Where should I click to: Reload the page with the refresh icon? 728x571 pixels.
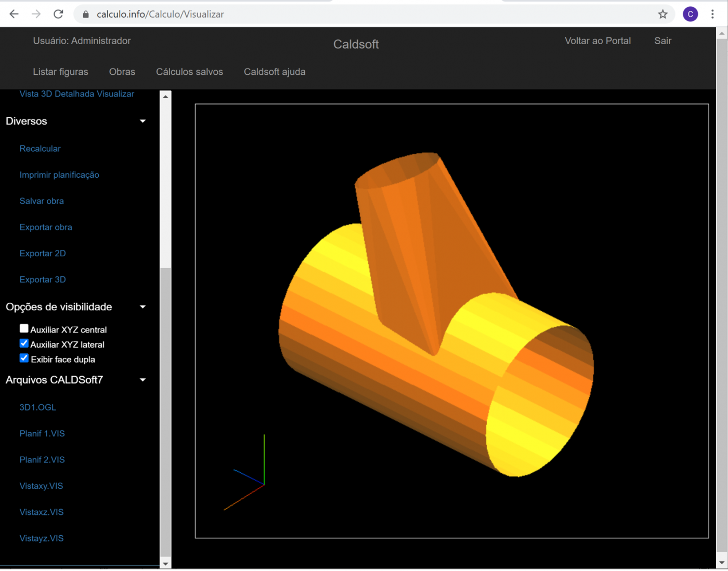coord(58,14)
